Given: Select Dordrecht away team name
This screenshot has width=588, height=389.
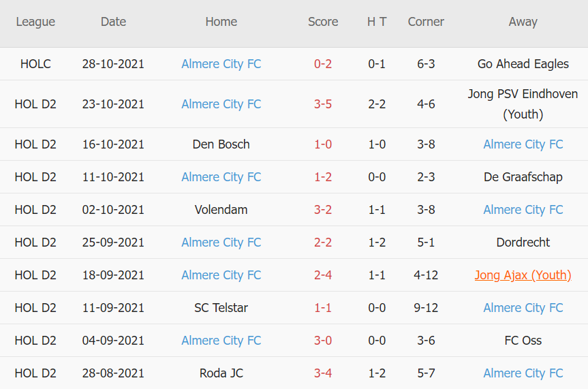Looking at the screenshot, I should coord(523,243).
